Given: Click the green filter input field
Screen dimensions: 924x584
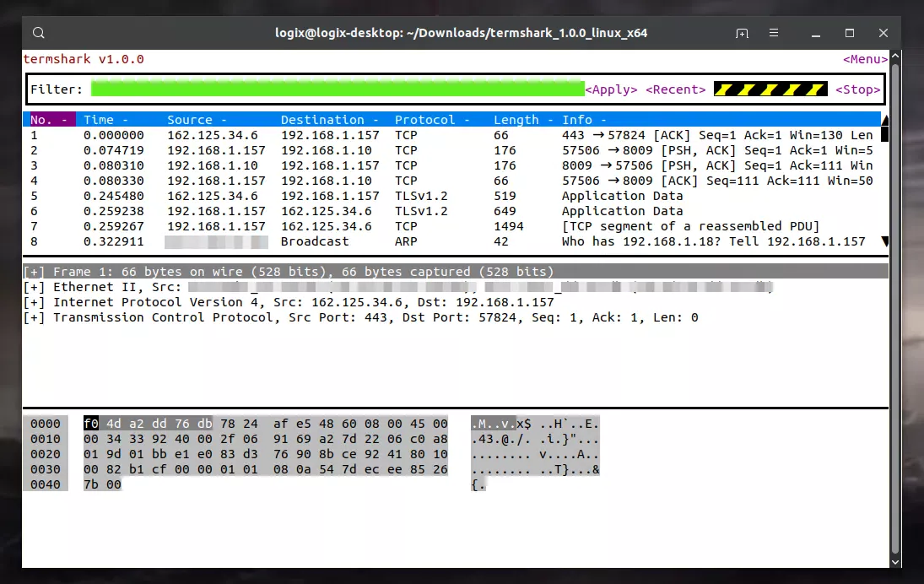Looking at the screenshot, I should [x=338, y=89].
